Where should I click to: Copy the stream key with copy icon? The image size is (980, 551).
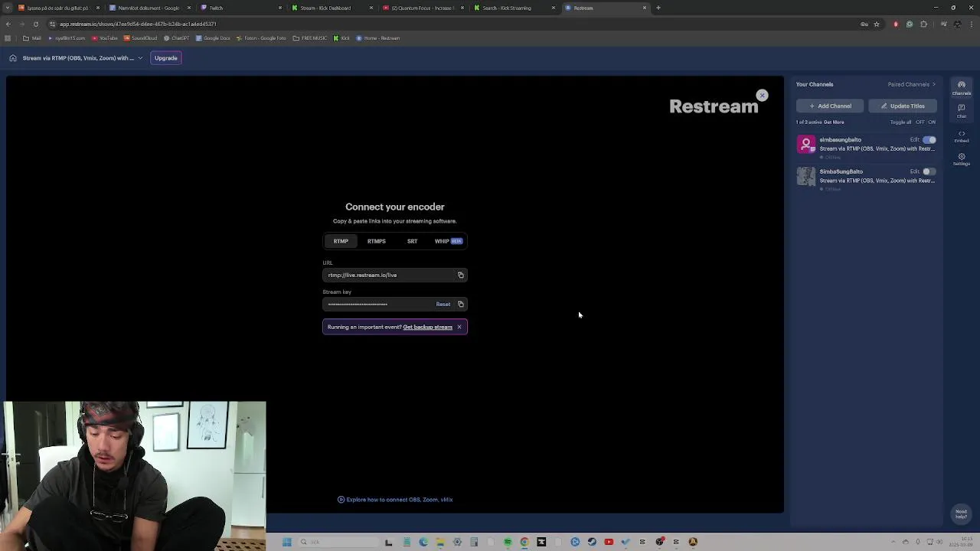[x=460, y=304]
